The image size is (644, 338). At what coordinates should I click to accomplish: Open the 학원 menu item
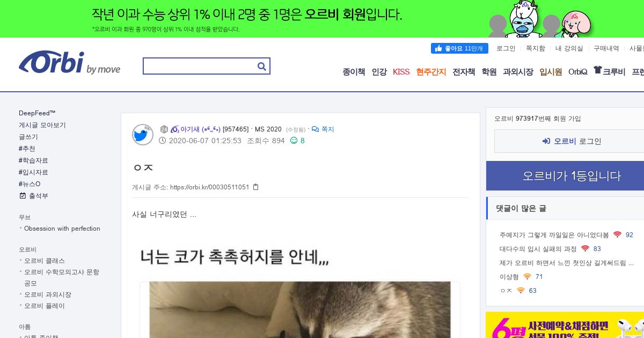489,72
